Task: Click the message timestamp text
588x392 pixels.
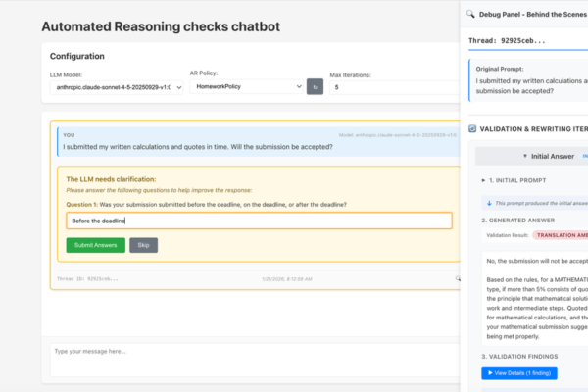Action: (287, 279)
